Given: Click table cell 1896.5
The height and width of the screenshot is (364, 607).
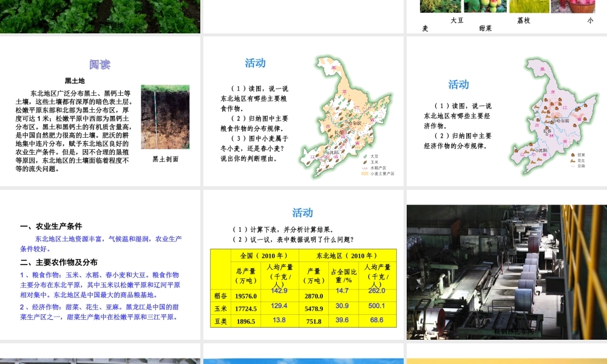Looking at the screenshot, I should [x=246, y=322].
